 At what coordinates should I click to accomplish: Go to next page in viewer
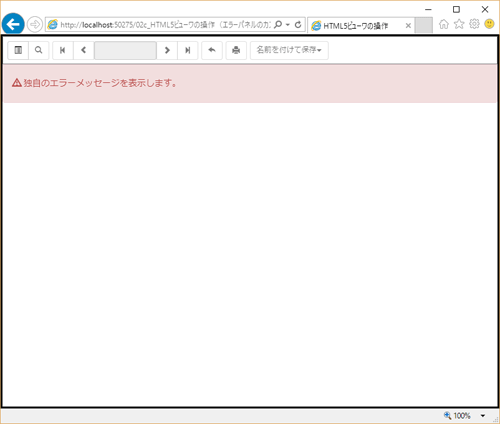[167, 50]
